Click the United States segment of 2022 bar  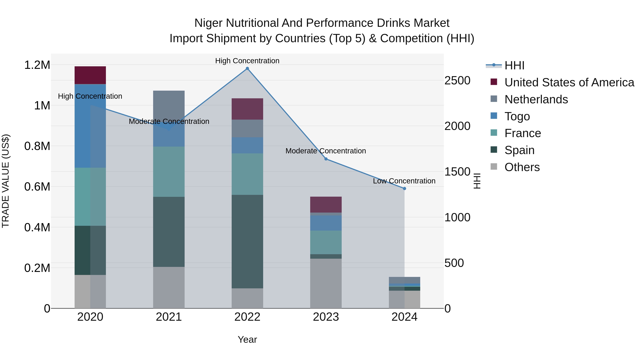247,109
